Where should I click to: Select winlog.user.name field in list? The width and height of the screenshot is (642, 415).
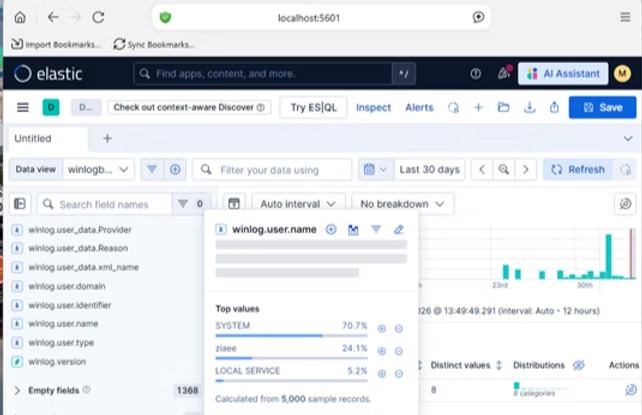[63, 324]
